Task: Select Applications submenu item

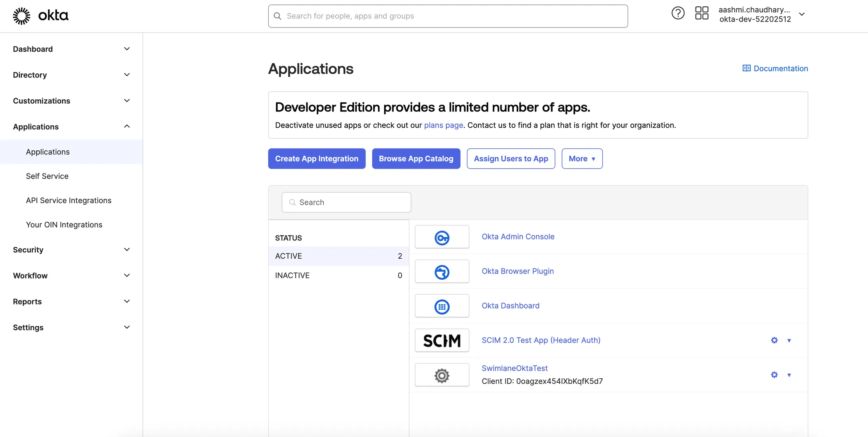Action: coord(71,152)
